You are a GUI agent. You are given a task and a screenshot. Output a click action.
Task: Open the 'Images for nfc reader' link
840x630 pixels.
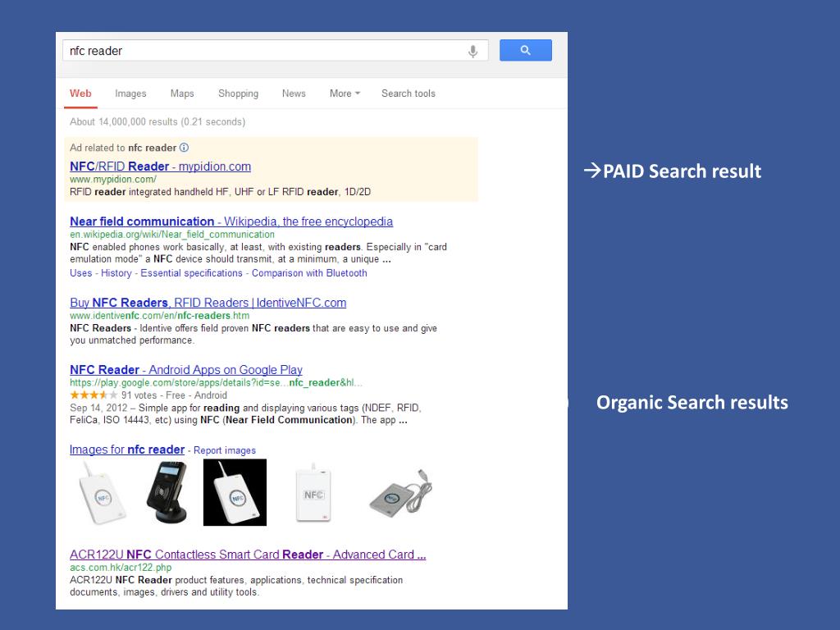[x=127, y=450]
